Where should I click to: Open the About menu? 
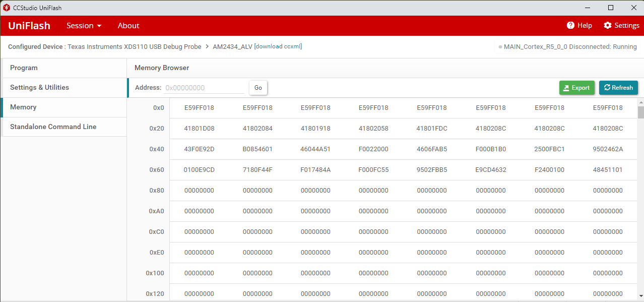pyautogui.click(x=128, y=25)
